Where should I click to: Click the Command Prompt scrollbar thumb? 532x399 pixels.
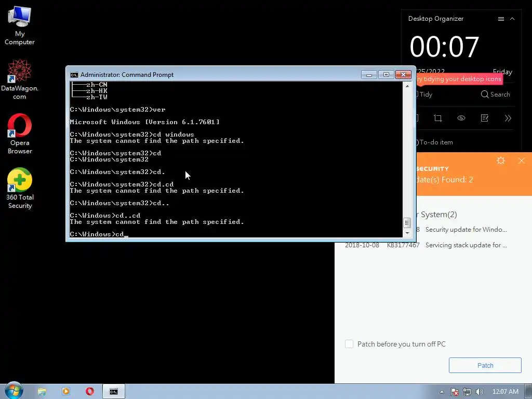[x=407, y=223]
